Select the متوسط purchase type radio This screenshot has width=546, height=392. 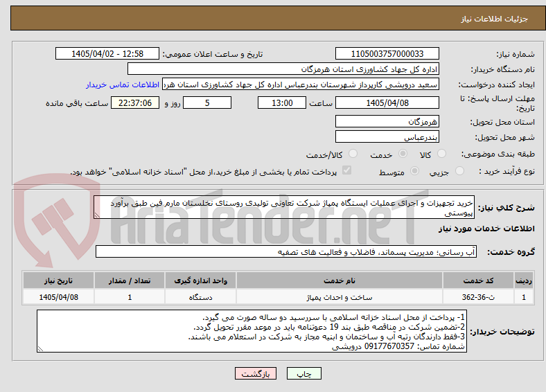pos(414,170)
